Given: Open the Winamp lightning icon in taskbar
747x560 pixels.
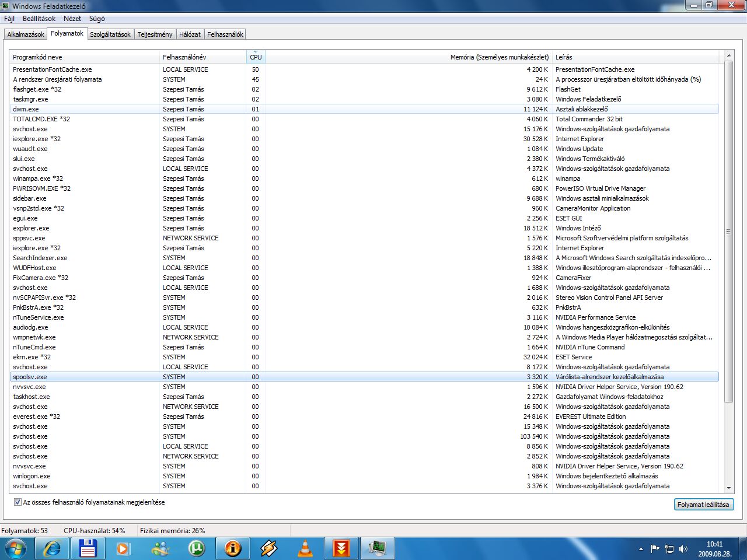Looking at the screenshot, I should tap(269, 549).
